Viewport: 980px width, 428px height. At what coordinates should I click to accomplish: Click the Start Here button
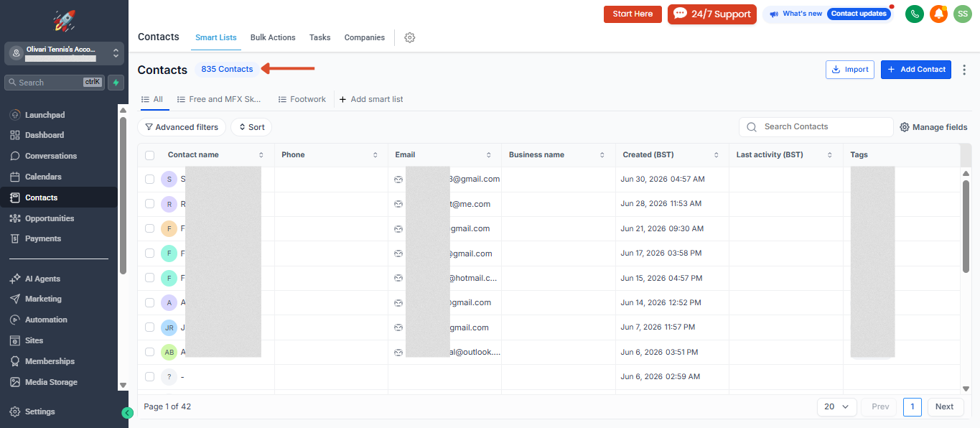633,14
